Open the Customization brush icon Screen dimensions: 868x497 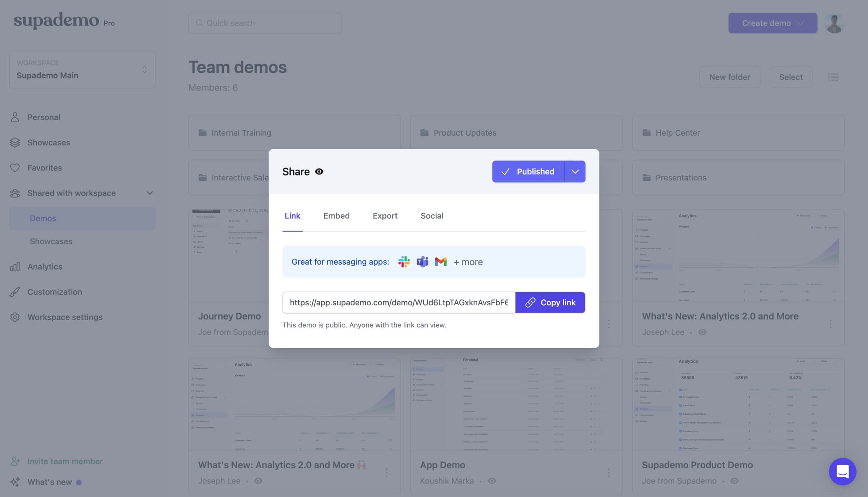15,292
